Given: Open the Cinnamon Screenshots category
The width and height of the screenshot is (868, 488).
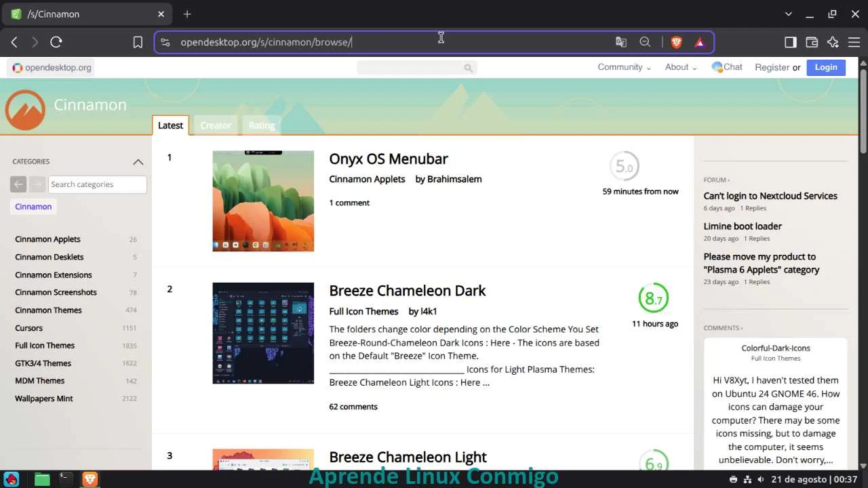Looking at the screenshot, I should [x=56, y=292].
